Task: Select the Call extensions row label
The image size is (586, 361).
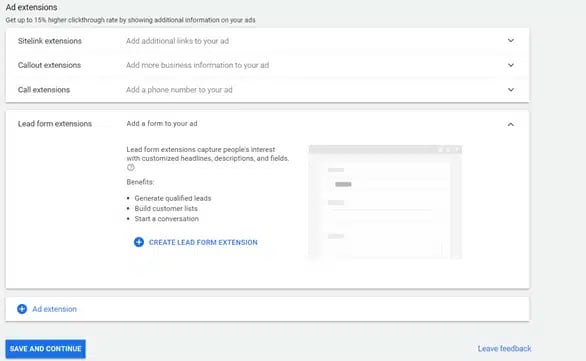Action: [x=44, y=90]
